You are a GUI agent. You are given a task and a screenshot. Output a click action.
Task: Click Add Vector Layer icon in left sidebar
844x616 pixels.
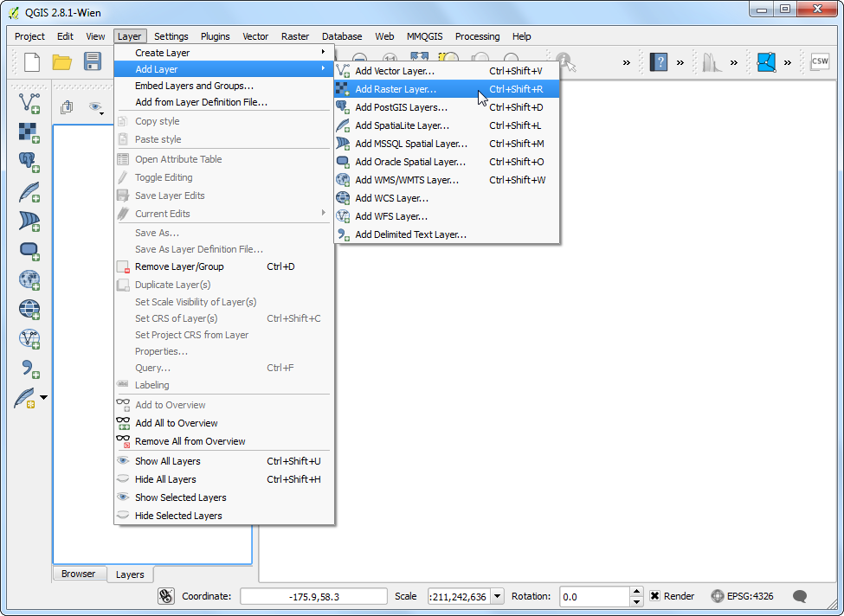(29, 103)
